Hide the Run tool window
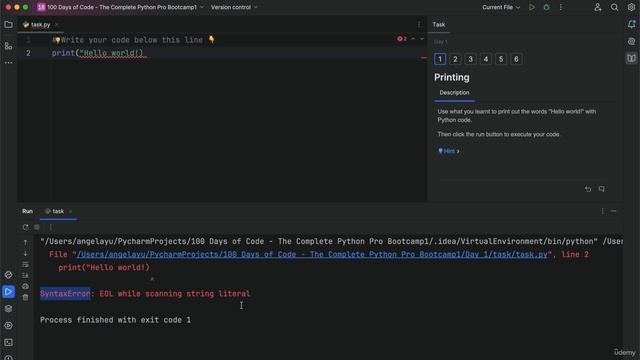The width and height of the screenshot is (640, 360). tap(613, 211)
